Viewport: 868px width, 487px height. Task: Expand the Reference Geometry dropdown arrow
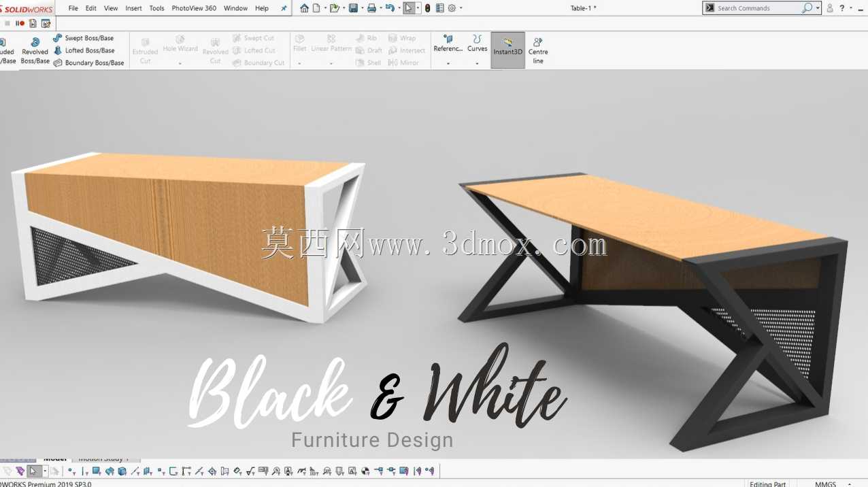[448, 64]
